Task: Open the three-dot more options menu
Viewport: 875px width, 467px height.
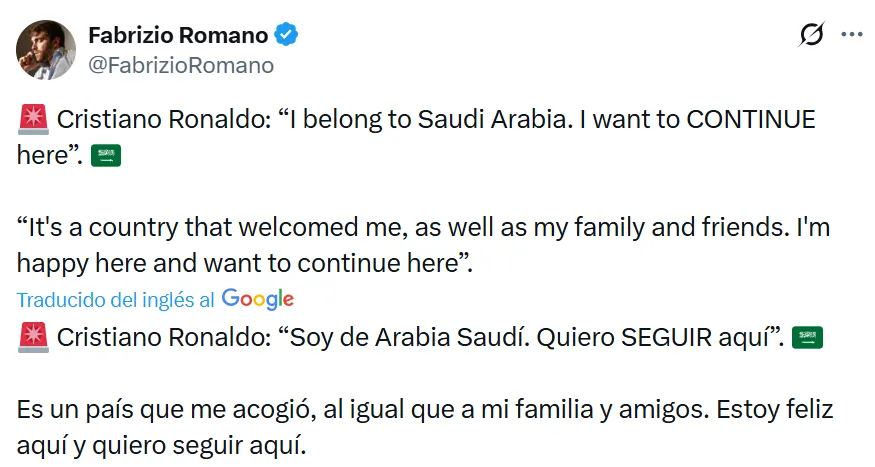Action: tap(851, 34)
